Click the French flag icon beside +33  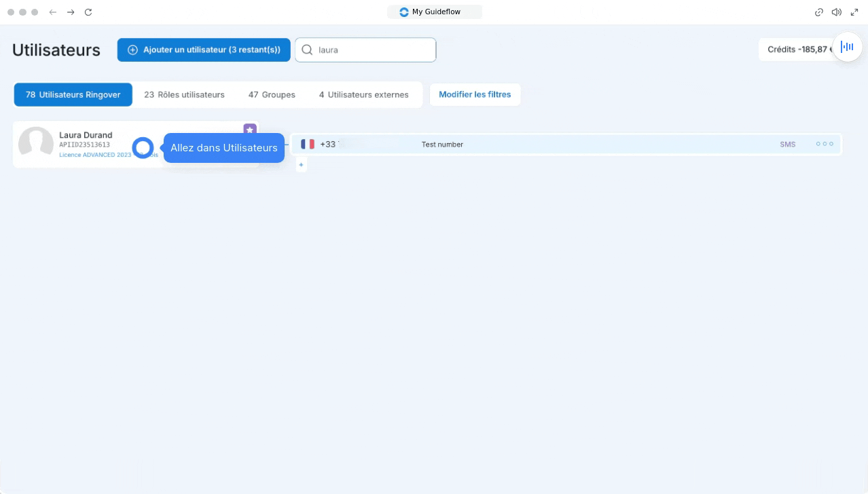308,145
